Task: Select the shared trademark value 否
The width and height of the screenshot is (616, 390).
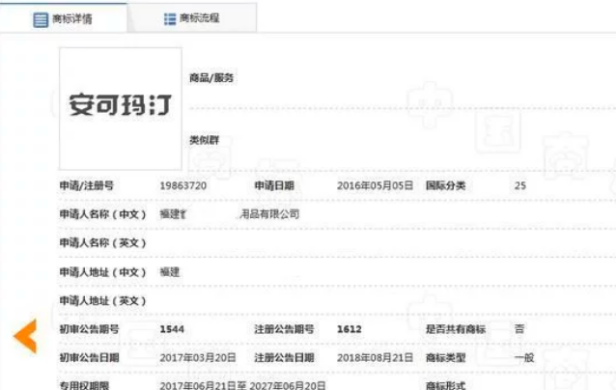Action: pos(519,329)
